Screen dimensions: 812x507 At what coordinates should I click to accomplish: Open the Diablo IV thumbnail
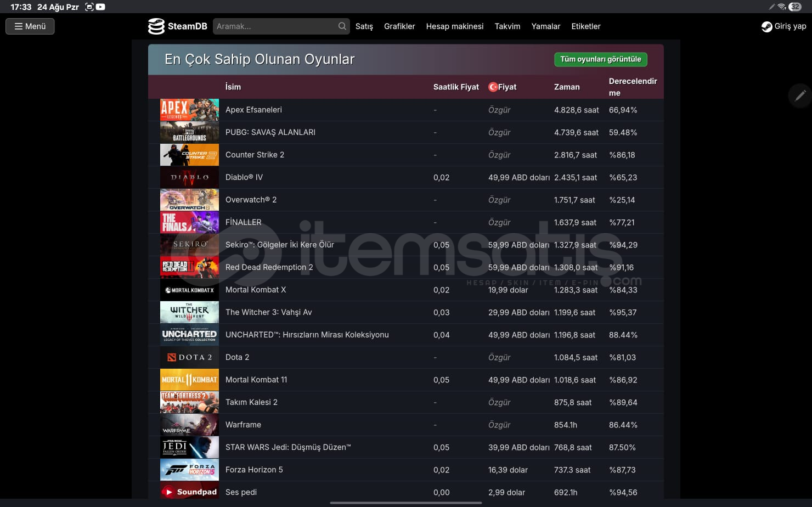pos(189,177)
